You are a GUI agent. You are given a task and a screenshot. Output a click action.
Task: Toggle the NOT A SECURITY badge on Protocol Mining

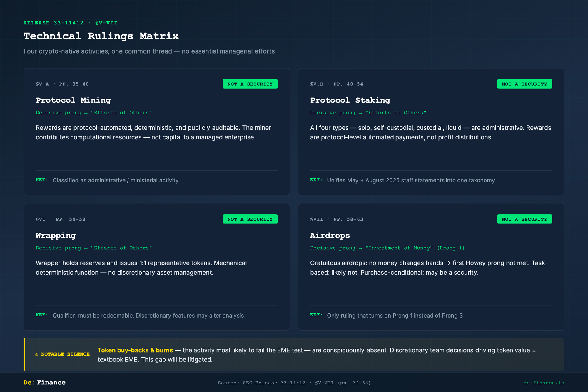pyautogui.click(x=250, y=84)
